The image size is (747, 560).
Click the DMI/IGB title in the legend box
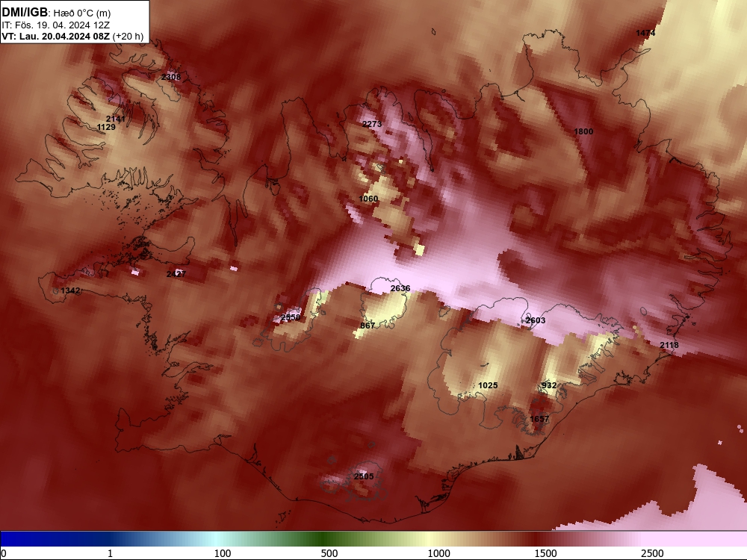point(25,13)
